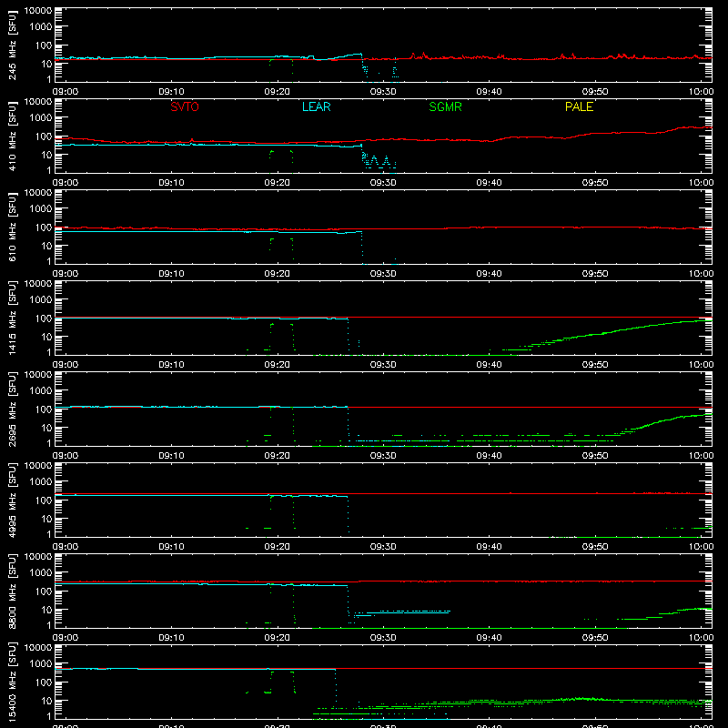Image resolution: width=728 pixels, height=728 pixels.
Task: Click 09:40 time label under 610 MHz panel
Action: pyautogui.click(x=489, y=274)
